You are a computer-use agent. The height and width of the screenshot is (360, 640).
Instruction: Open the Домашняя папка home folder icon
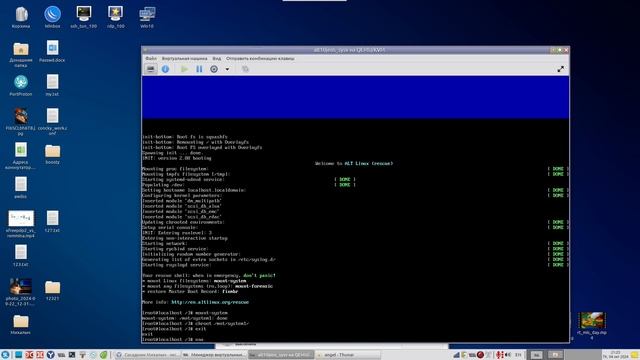pos(21,54)
